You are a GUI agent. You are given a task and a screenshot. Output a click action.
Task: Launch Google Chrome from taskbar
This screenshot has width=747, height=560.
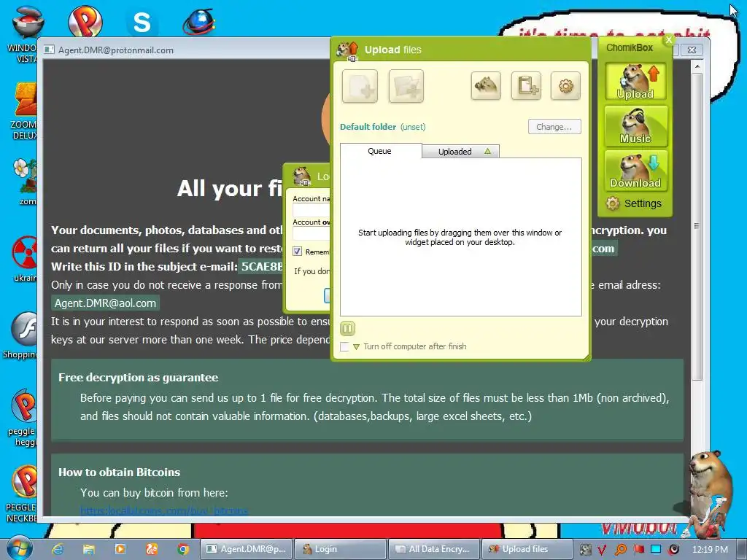pyautogui.click(x=183, y=549)
